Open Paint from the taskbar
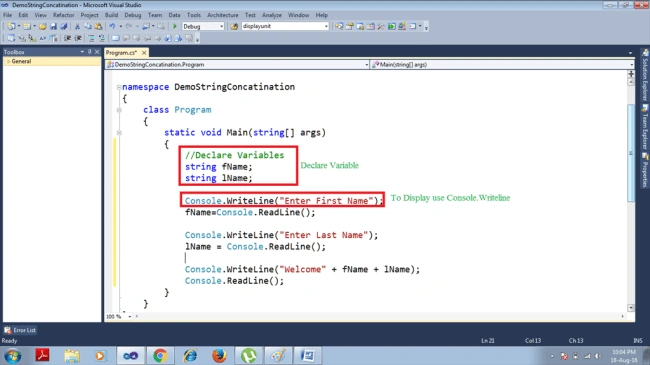Viewport: 650px width, 365px height. [278, 356]
